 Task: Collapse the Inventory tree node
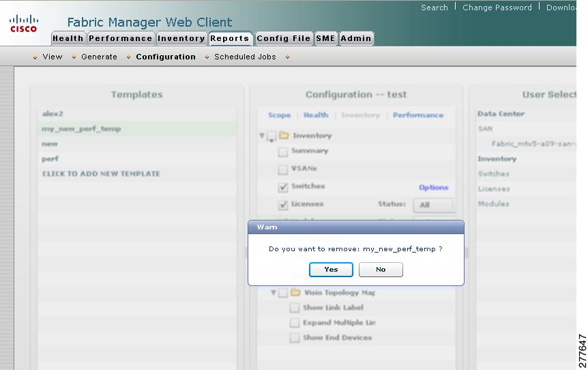[262, 135]
